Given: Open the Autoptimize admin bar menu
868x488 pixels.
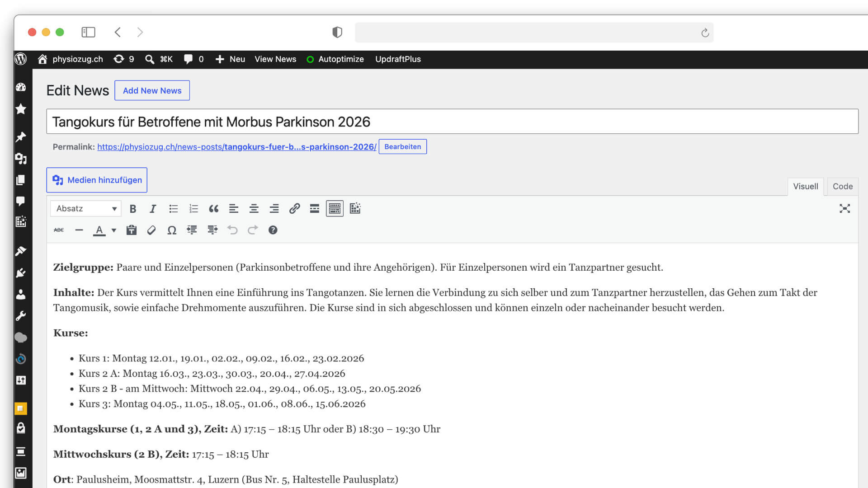Looking at the screenshot, I should 335,59.
